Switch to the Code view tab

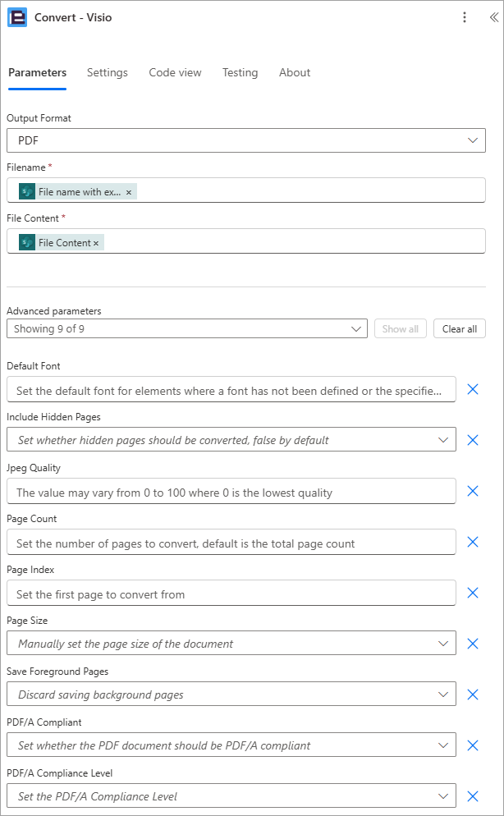pos(175,72)
